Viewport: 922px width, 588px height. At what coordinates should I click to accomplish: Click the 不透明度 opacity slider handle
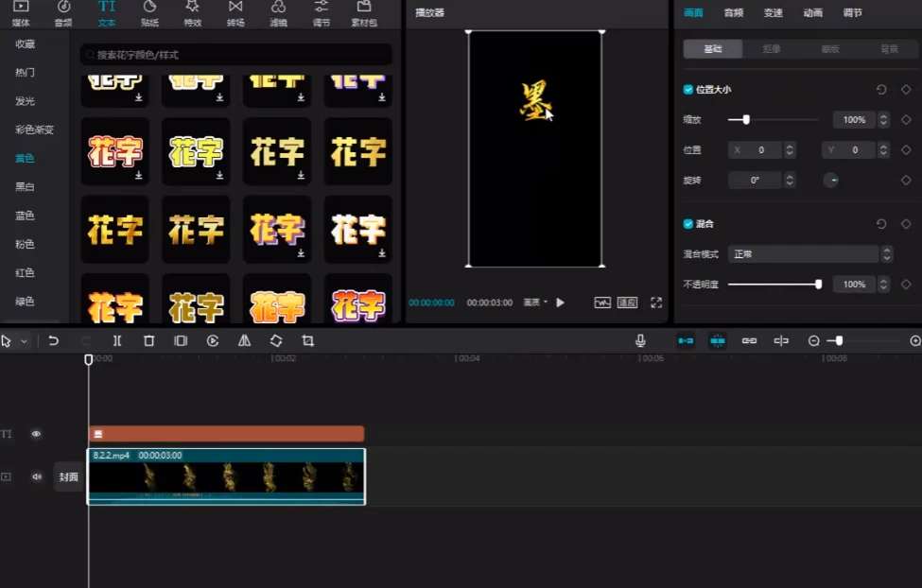tap(818, 284)
